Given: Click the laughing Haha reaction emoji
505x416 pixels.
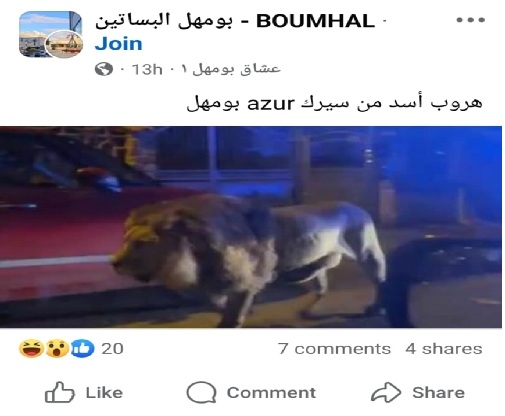Looking at the screenshot, I should pyautogui.click(x=31, y=348).
